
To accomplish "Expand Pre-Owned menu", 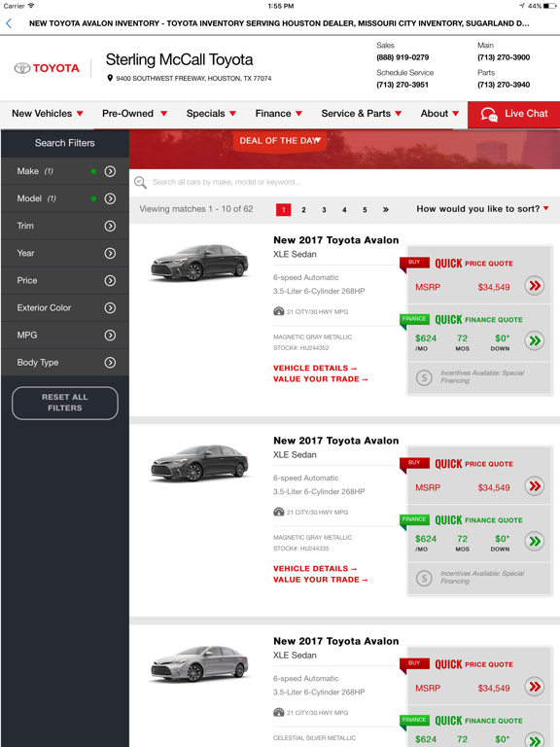I will click(x=135, y=114).
